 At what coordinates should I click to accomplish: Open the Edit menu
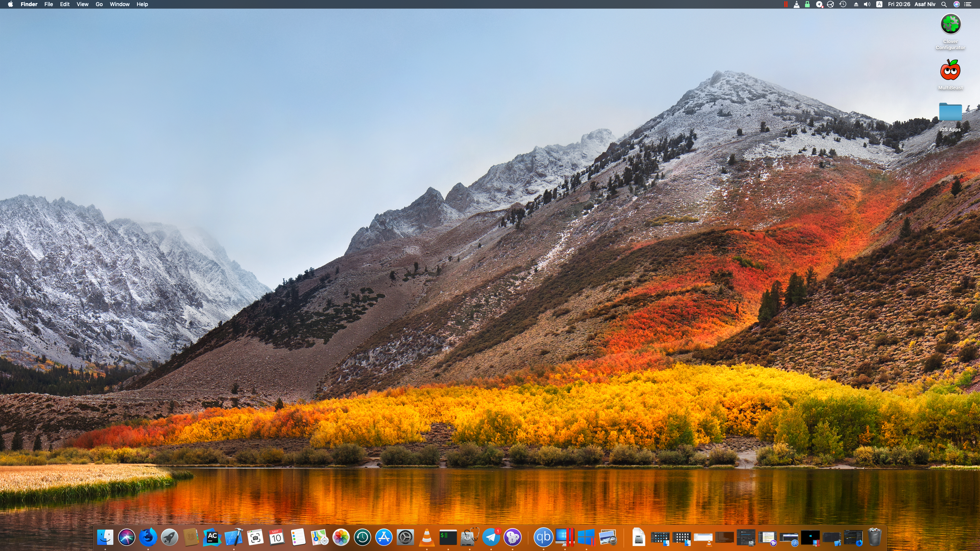click(x=65, y=4)
